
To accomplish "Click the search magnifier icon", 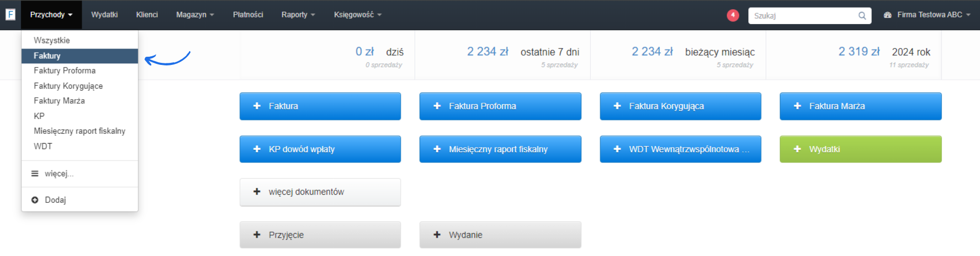I will [x=862, y=16].
